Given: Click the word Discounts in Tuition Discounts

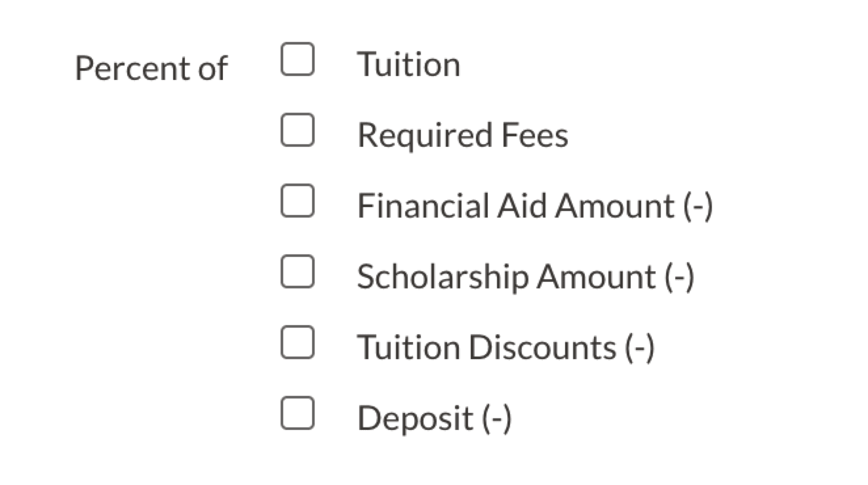Looking at the screenshot, I should tap(542, 347).
